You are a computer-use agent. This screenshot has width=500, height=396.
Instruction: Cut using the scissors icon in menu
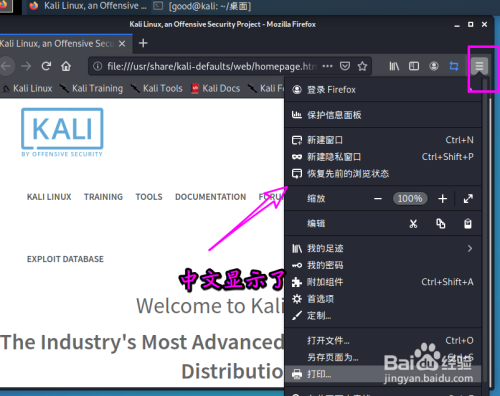pyautogui.click(x=413, y=224)
